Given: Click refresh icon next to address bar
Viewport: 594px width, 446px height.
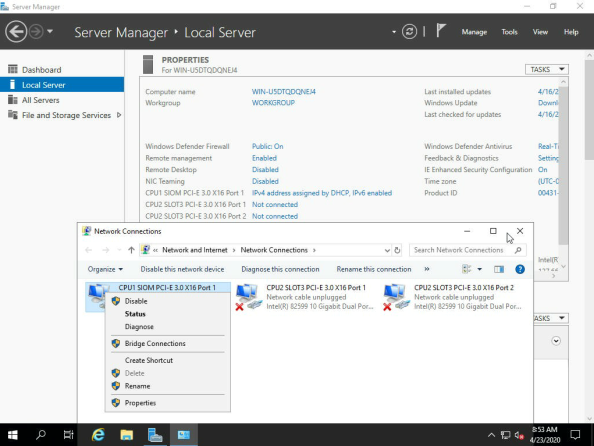Looking at the screenshot, I should [397, 250].
